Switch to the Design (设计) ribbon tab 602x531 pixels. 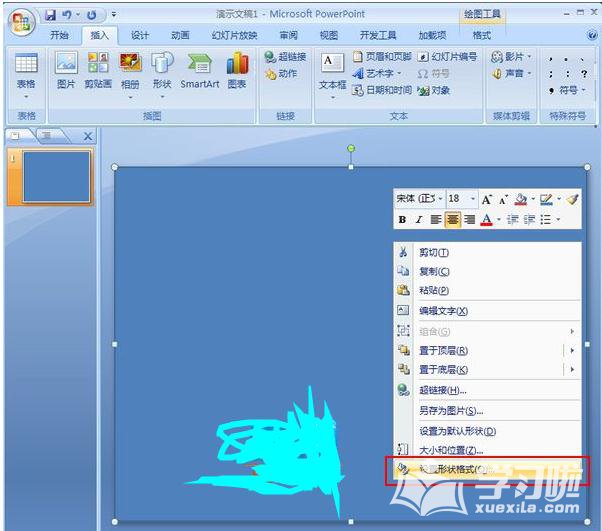coord(140,35)
